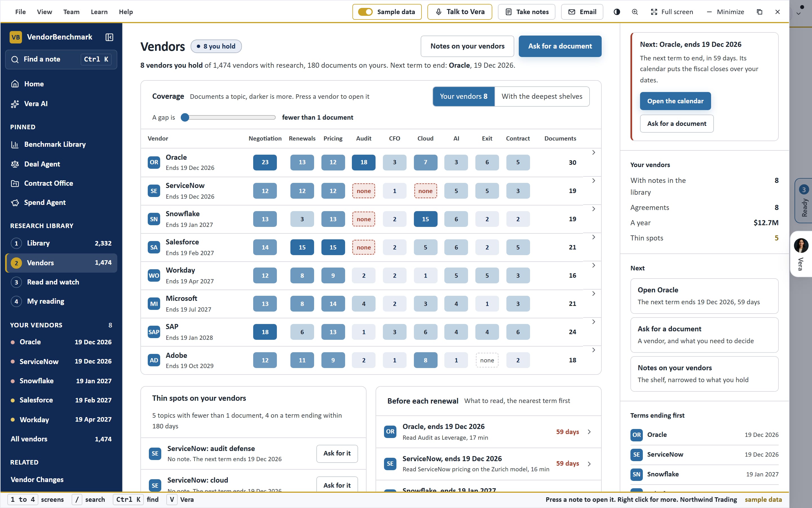Expand the Oracle row chevron
Viewport: 812px width, 508px height.
click(x=593, y=152)
